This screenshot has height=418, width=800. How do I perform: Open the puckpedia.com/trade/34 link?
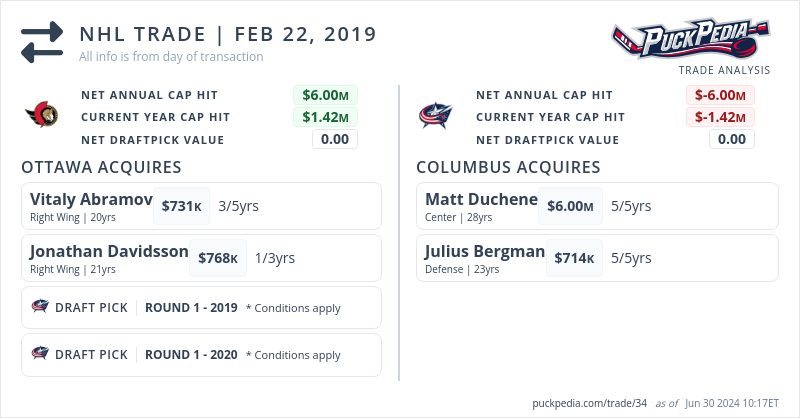[x=590, y=403]
